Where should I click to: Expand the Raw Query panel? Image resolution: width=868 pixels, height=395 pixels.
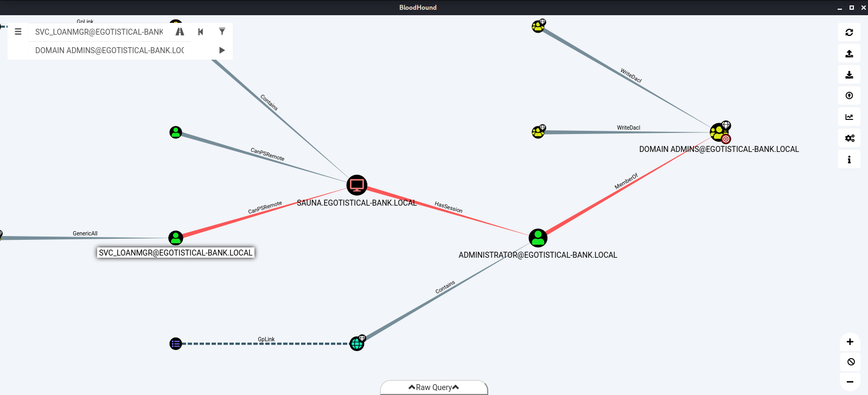click(434, 387)
